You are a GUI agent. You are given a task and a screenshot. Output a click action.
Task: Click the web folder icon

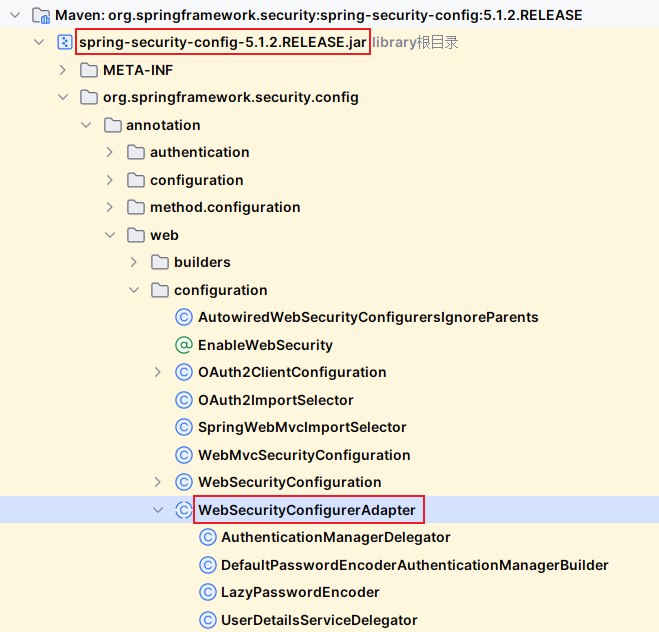point(136,235)
